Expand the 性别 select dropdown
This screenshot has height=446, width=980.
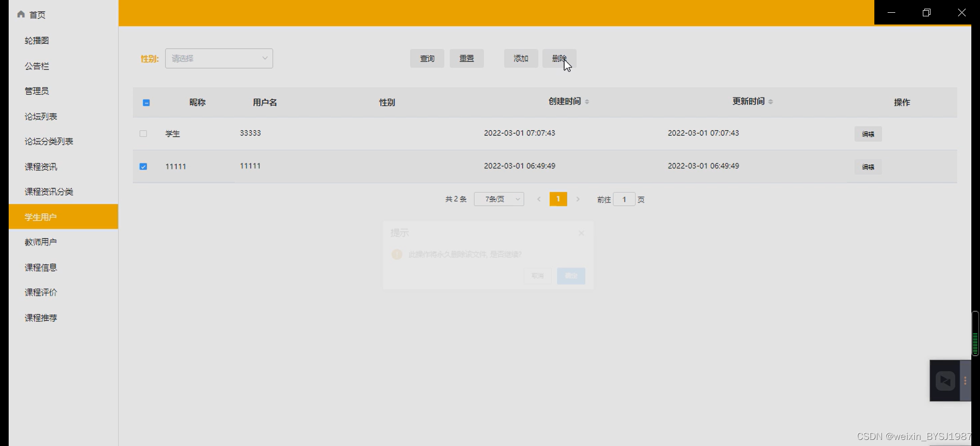pos(219,58)
